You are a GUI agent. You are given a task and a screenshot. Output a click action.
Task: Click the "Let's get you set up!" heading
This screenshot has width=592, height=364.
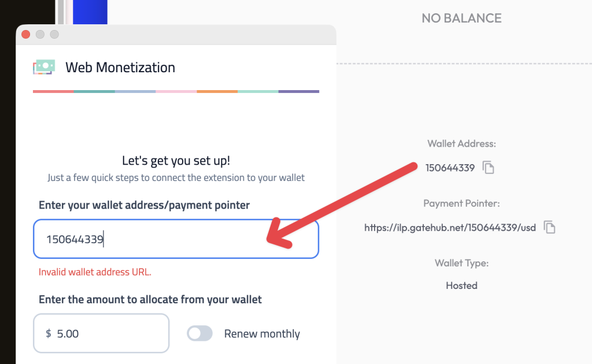176,161
